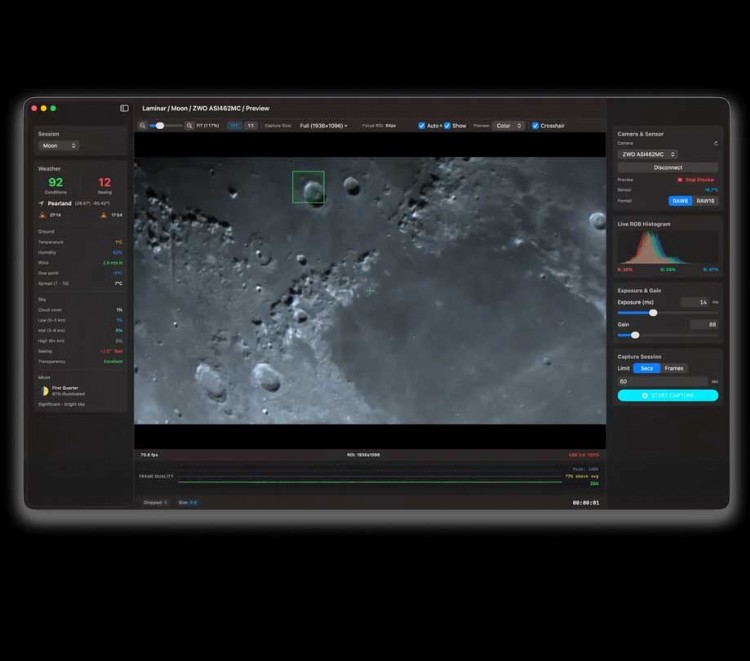The image size is (750, 661).
Task: Click the zoom-in magnifier icon
Action: point(189,125)
